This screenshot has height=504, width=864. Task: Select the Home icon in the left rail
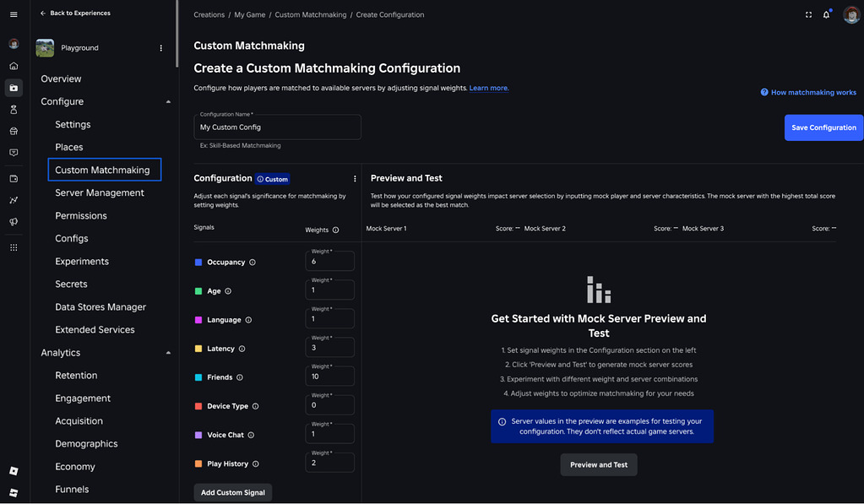(x=13, y=66)
